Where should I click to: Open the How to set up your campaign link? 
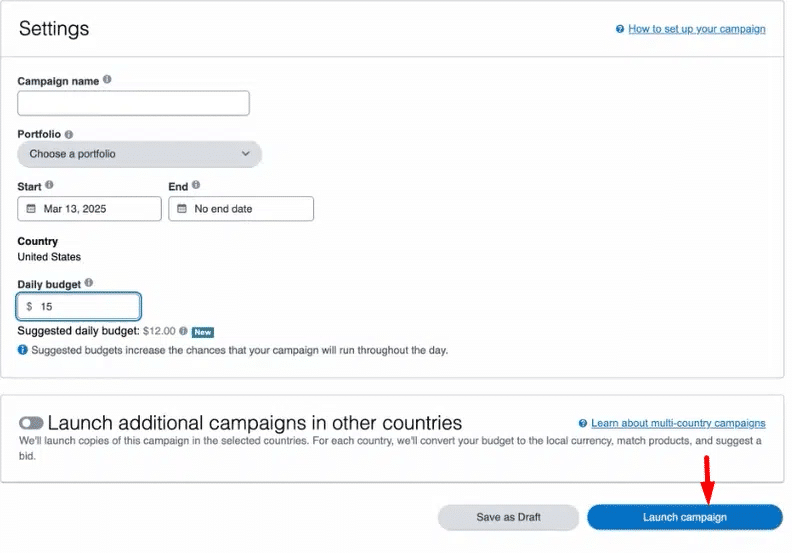pyautogui.click(x=696, y=29)
